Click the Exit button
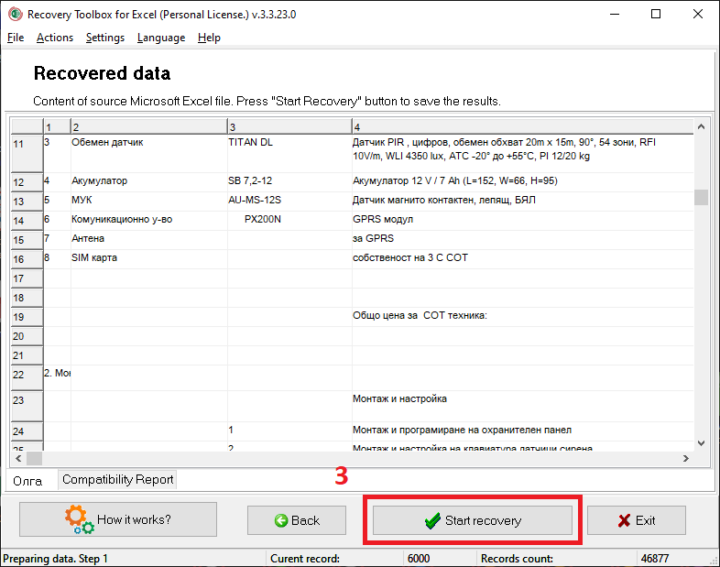The width and height of the screenshot is (720, 567). tap(636, 521)
